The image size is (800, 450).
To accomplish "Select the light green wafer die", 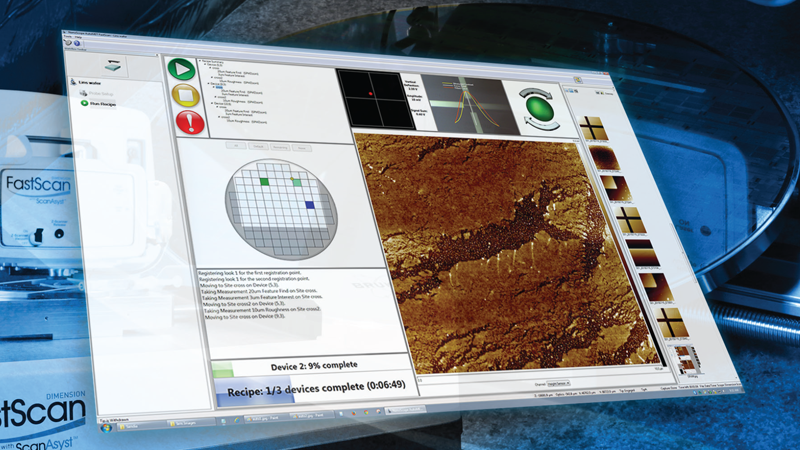I will (297, 181).
